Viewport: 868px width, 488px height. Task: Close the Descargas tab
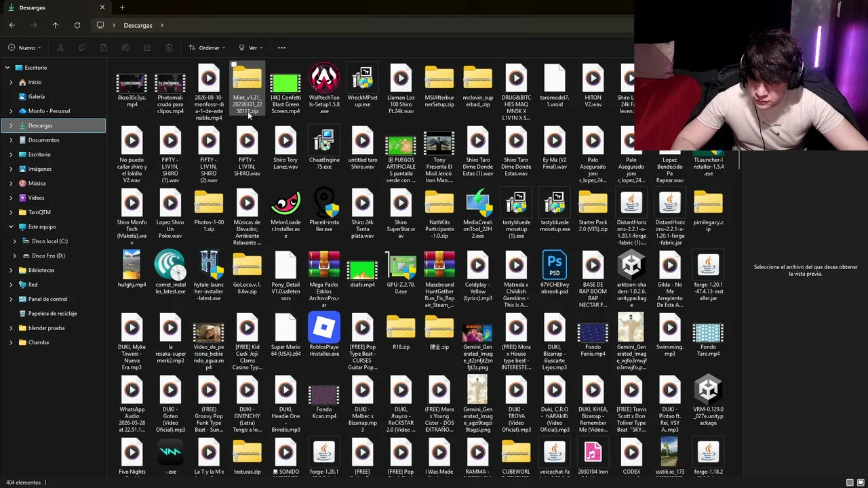click(102, 7)
